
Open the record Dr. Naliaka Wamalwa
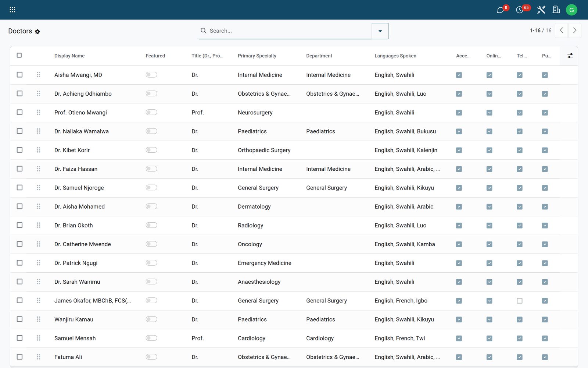(82, 131)
